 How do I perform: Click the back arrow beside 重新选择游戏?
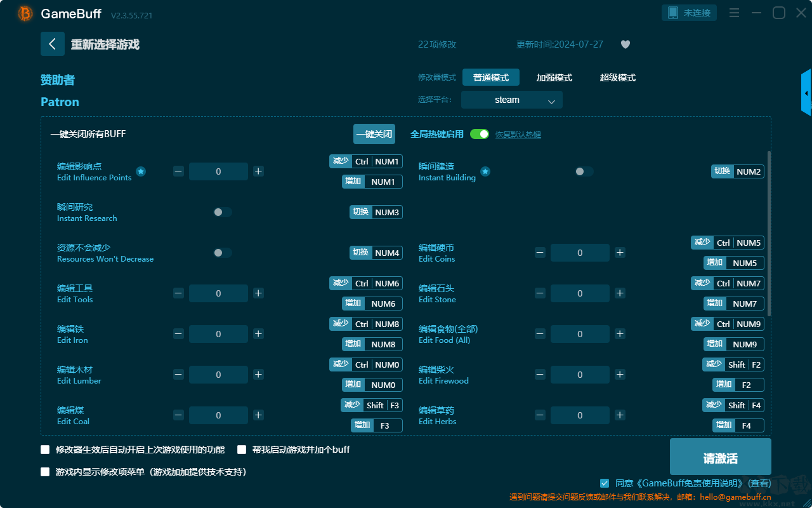point(53,44)
